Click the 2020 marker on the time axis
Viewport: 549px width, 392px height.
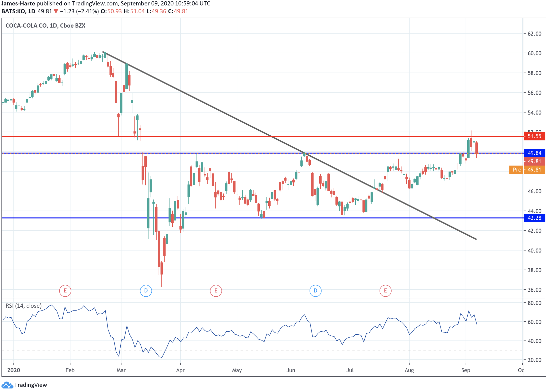point(14,370)
